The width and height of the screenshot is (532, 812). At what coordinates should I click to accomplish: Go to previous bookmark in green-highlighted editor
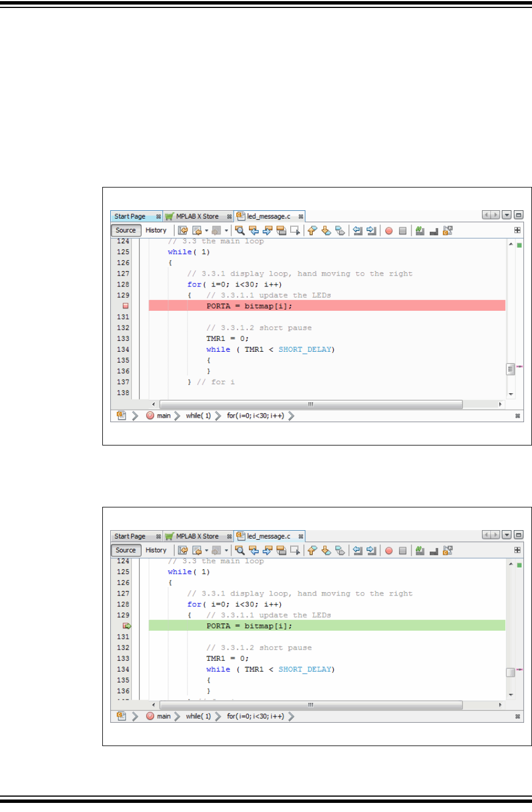tap(312, 551)
